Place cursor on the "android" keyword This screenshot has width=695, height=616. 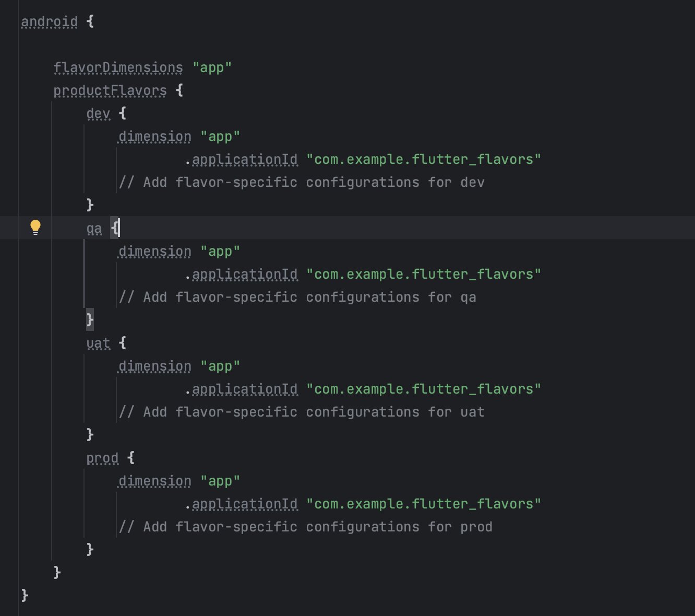(x=49, y=22)
